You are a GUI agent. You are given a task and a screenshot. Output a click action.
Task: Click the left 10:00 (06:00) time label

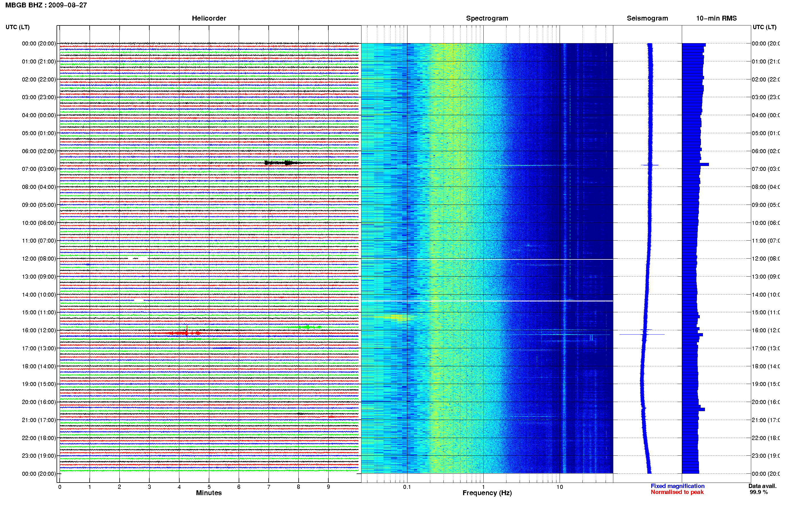pos(39,223)
